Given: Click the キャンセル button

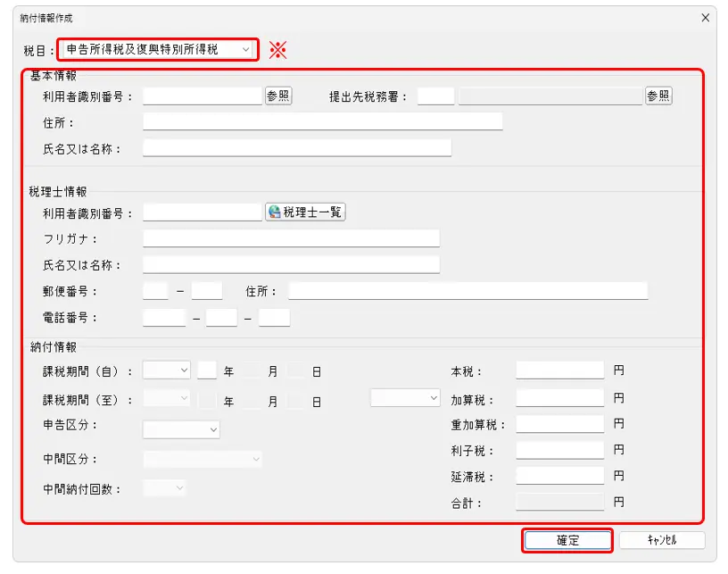Looking at the screenshot, I should coord(662,540).
